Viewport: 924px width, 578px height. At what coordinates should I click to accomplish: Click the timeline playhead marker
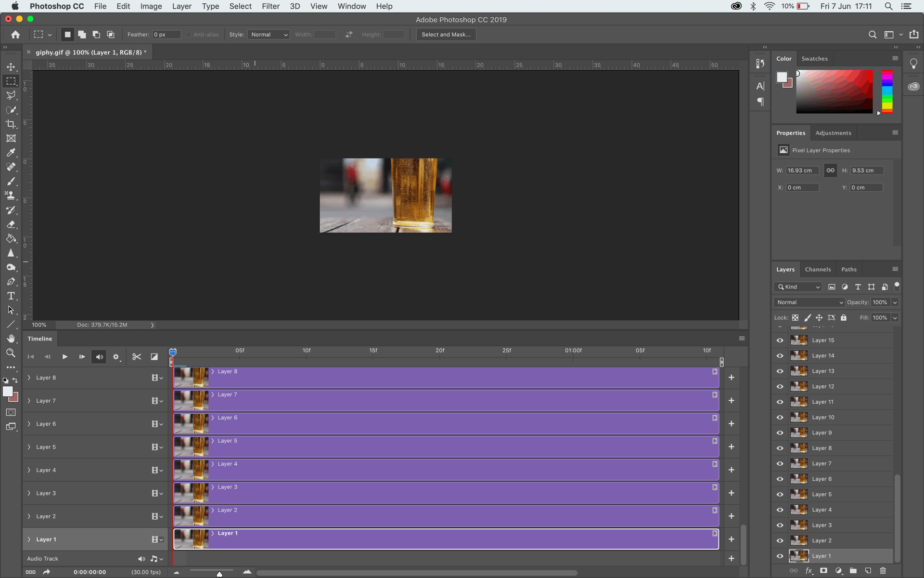point(173,352)
